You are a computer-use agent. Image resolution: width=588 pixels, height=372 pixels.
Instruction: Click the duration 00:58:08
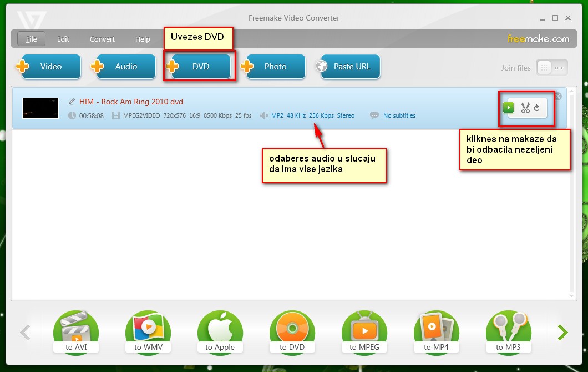point(91,116)
